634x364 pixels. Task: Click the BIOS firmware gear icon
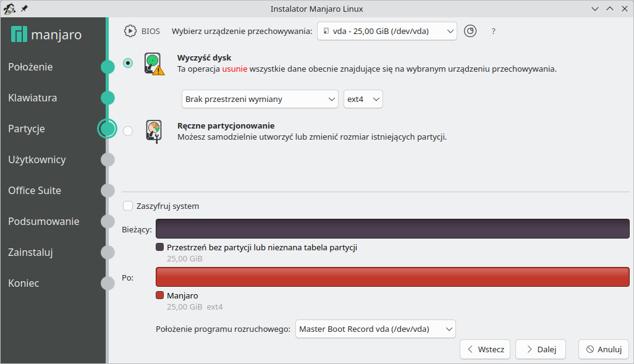[130, 31]
